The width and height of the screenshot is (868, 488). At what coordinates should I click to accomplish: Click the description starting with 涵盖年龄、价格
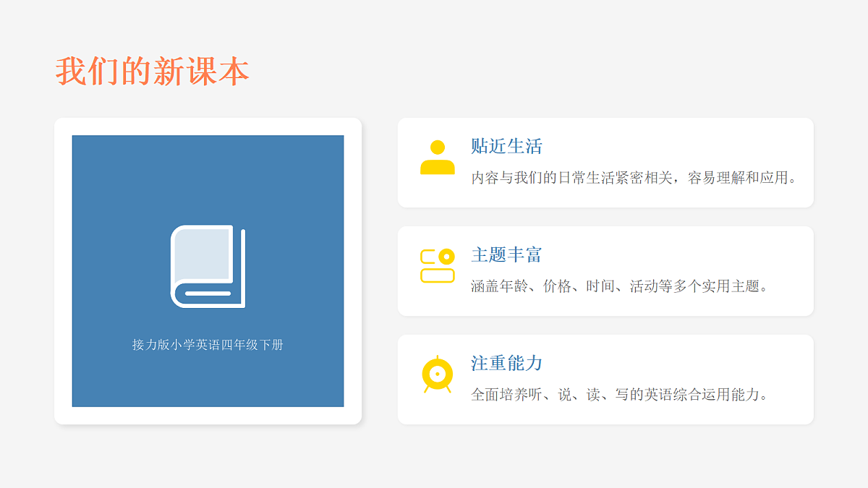pos(619,286)
